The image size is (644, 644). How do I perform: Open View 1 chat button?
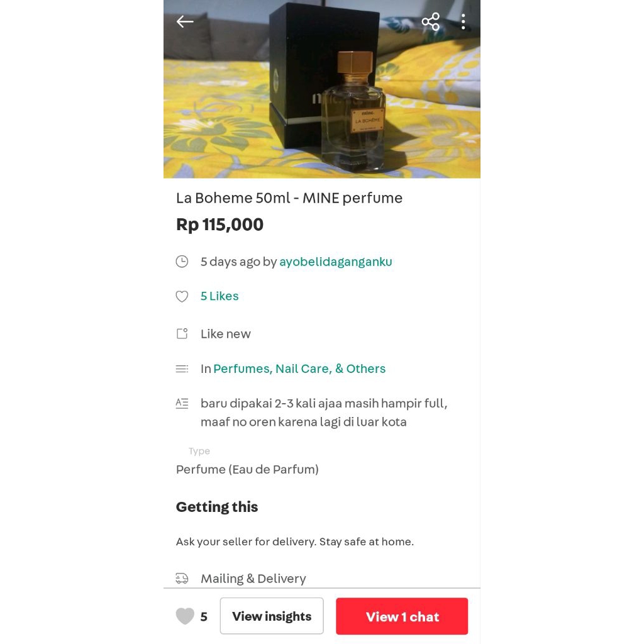pyautogui.click(x=402, y=616)
